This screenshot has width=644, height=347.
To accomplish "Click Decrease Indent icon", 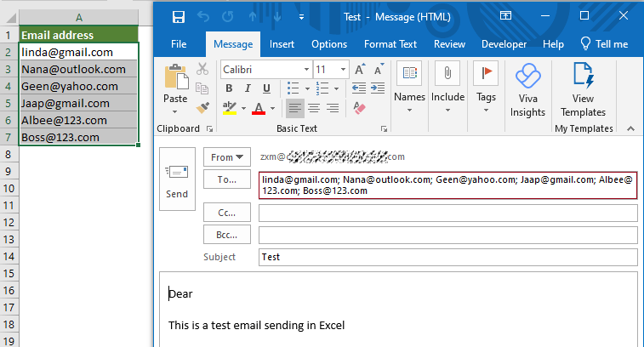I will 359,88.
